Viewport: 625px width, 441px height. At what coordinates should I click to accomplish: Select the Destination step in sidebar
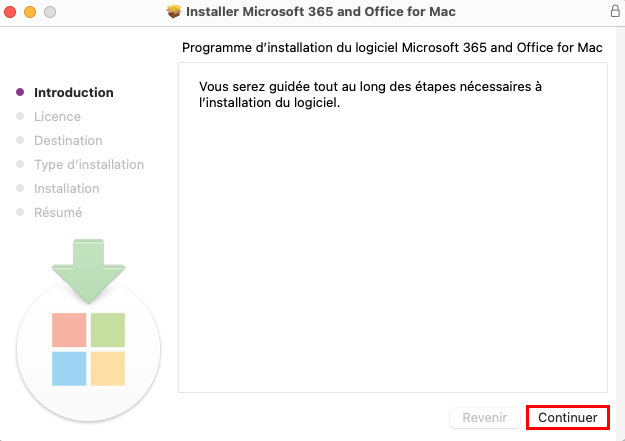coord(68,140)
